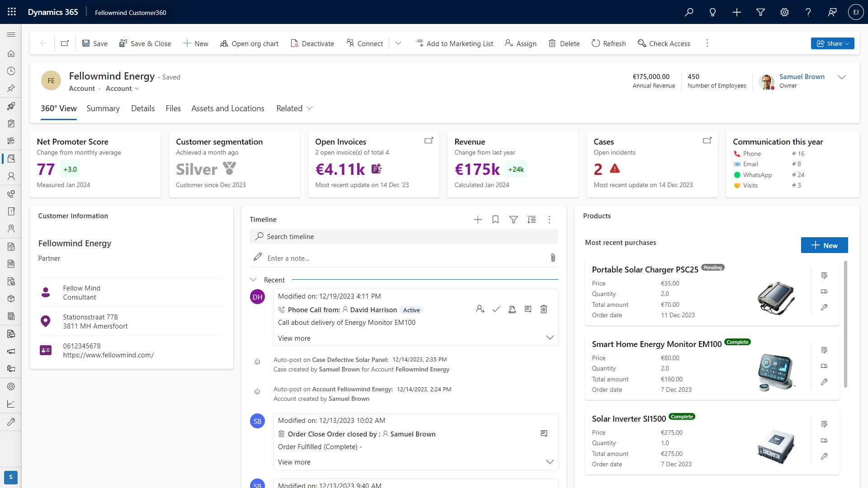Viewport: 868px width, 488px height.
Task: Open the Dynamics 365 app launcher waffle
Action: pos(12,12)
